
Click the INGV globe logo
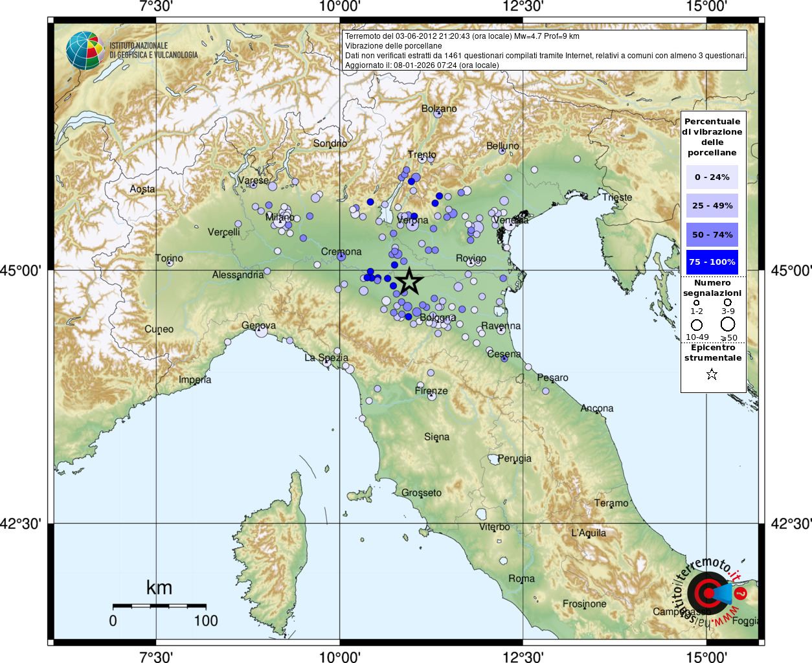coord(85,51)
